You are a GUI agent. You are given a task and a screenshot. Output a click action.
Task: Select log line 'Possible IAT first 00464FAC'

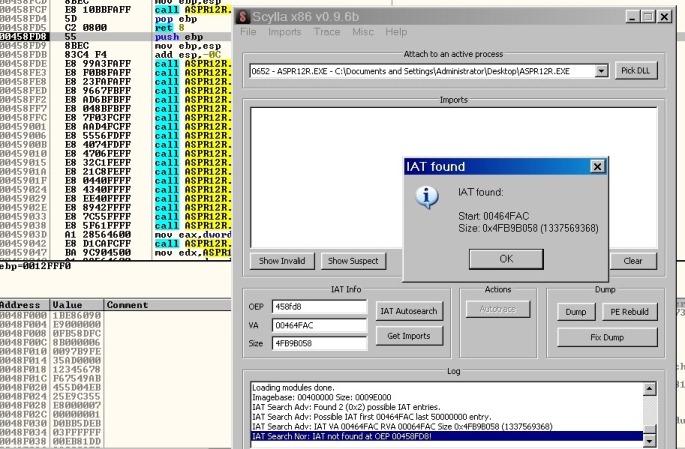[447, 417]
